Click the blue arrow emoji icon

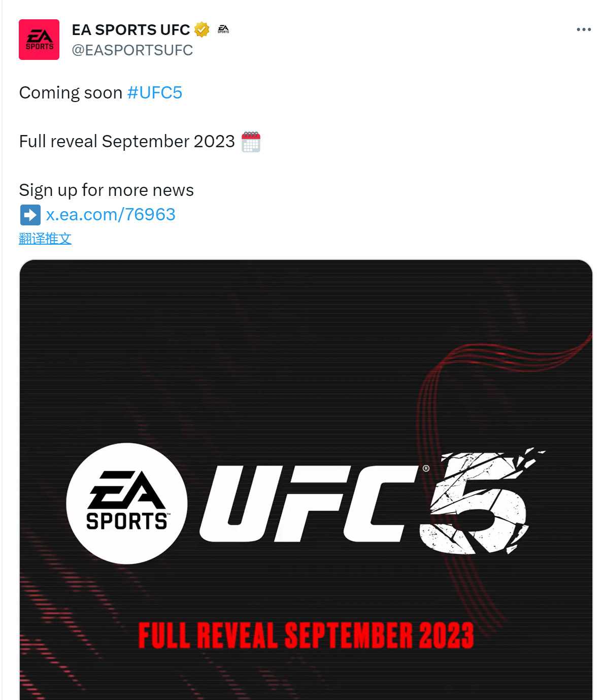29,214
